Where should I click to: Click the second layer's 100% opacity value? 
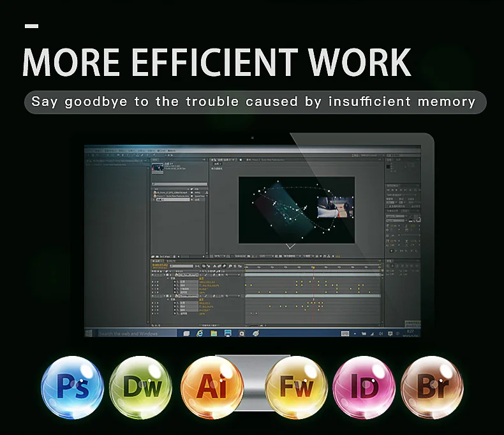pyautogui.click(x=202, y=314)
